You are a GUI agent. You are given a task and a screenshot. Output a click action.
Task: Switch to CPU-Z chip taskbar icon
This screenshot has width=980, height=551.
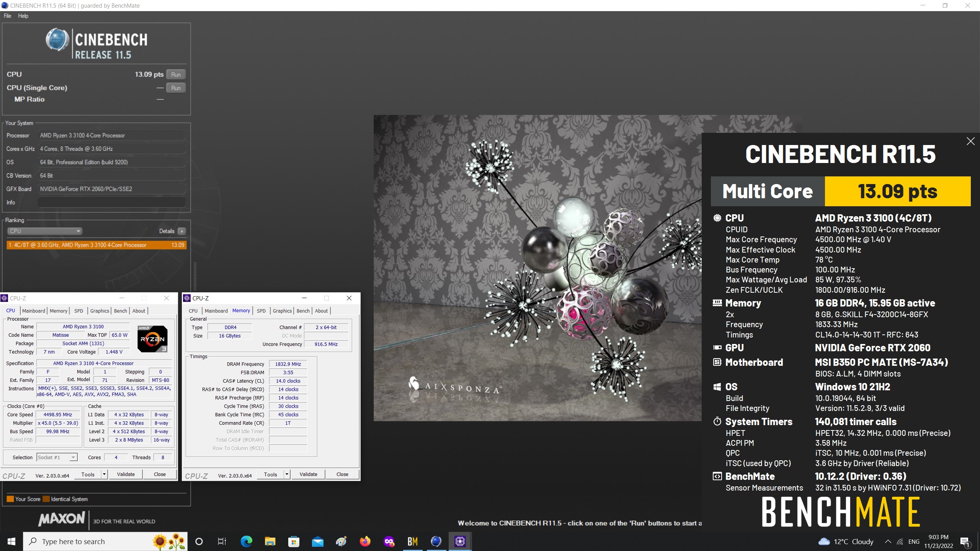460,541
